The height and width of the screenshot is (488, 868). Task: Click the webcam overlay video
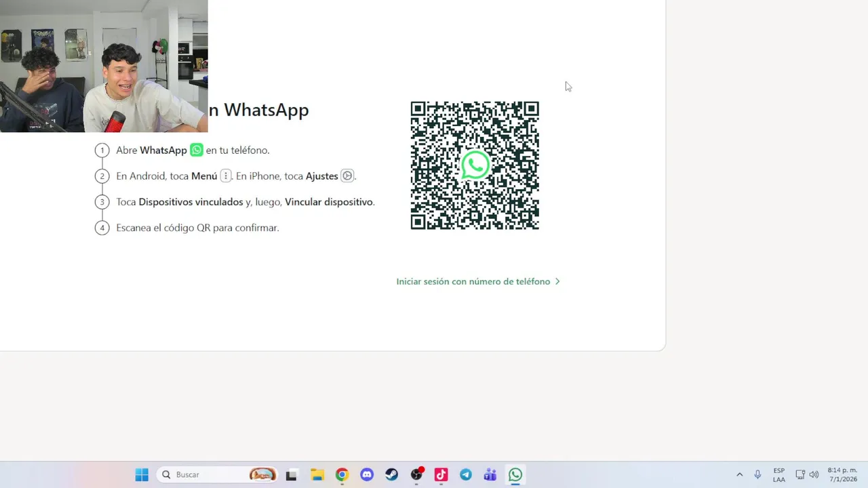tap(104, 66)
